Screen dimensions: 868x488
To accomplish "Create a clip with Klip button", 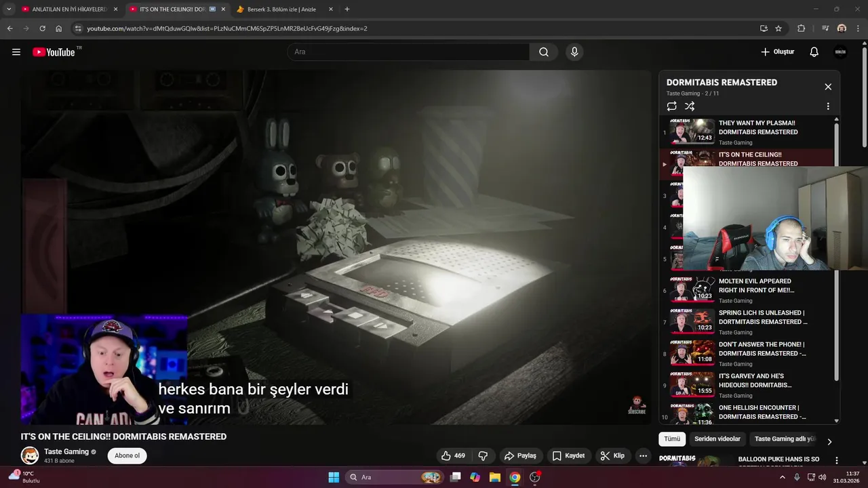I will 612,455.
